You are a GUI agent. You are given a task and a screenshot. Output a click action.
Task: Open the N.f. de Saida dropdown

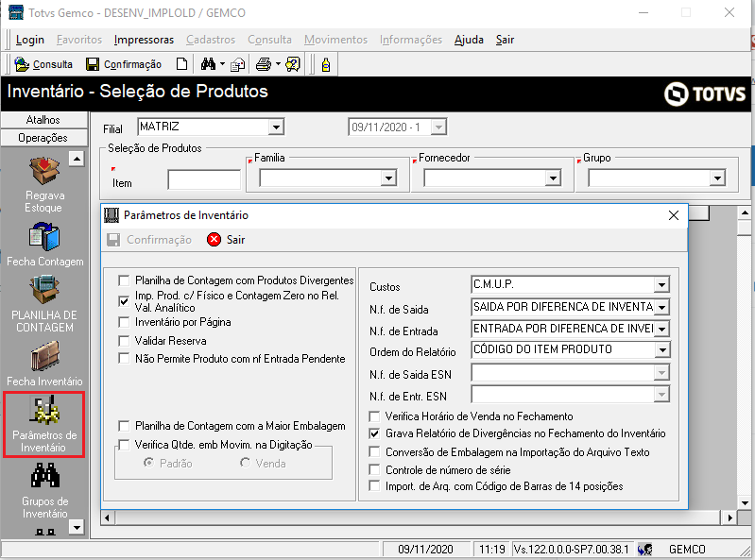(661, 307)
